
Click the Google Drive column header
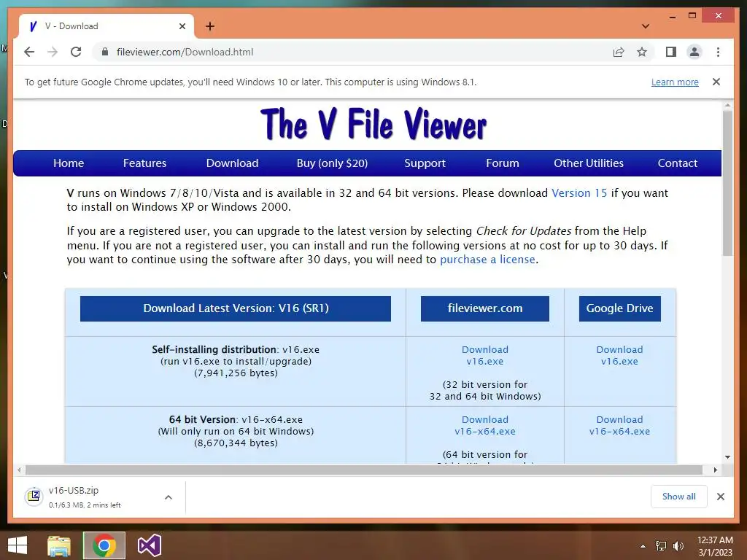(620, 308)
